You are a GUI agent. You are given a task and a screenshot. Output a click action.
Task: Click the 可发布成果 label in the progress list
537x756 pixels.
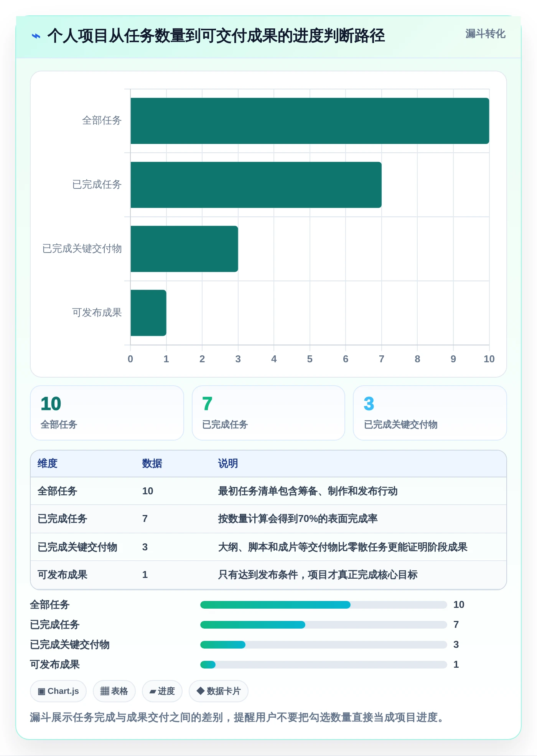coord(55,665)
